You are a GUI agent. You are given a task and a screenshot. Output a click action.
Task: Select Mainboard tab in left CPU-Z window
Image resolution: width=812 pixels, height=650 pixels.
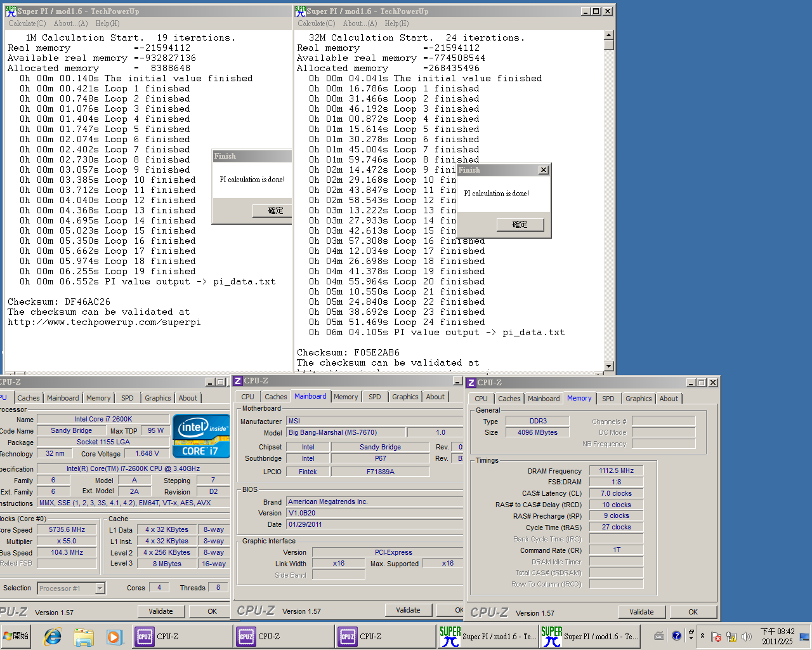click(63, 398)
